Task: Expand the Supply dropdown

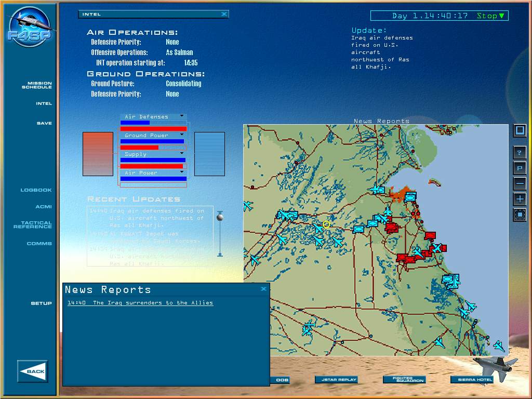Action: point(182,153)
